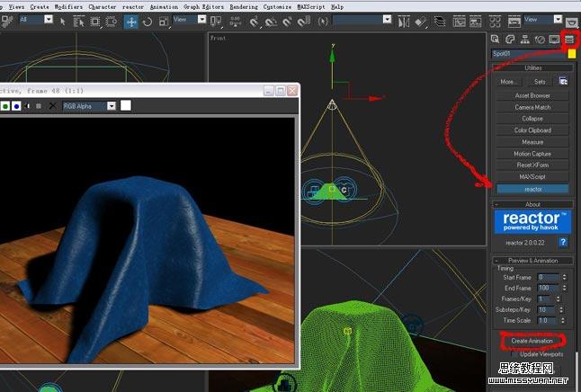Open the Schematic View icon
The width and height of the screenshot is (581, 392).
click(x=476, y=22)
